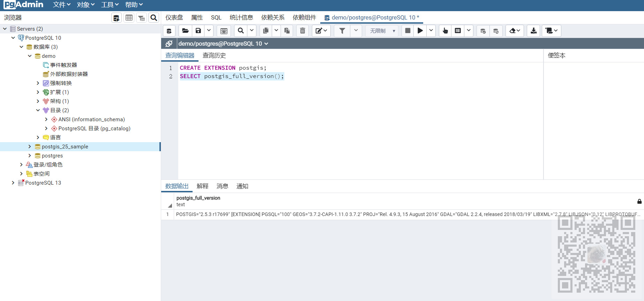
Task: Expand the filter options dropdown
Action: (x=356, y=31)
